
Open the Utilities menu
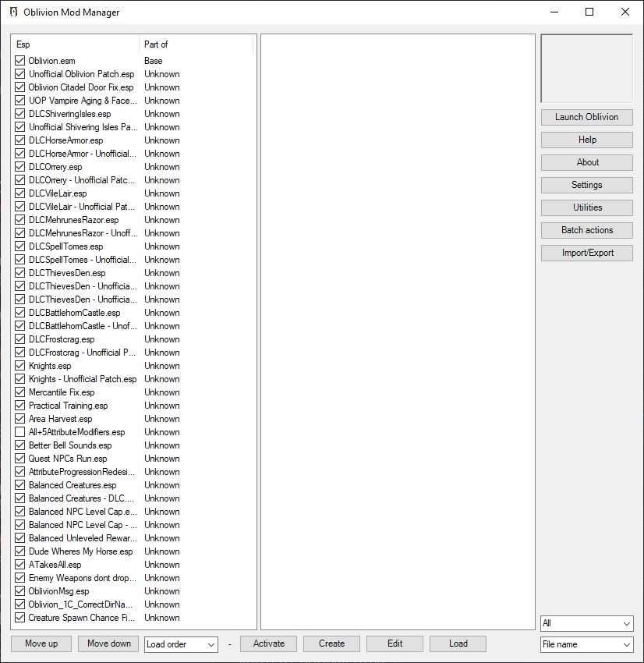[586, 207]
